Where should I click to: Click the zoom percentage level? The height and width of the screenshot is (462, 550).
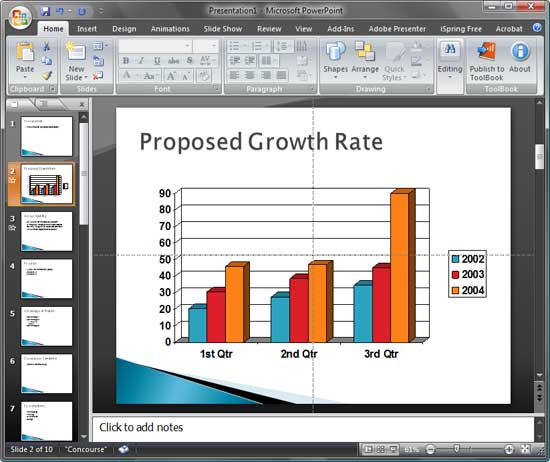point(411,449)
